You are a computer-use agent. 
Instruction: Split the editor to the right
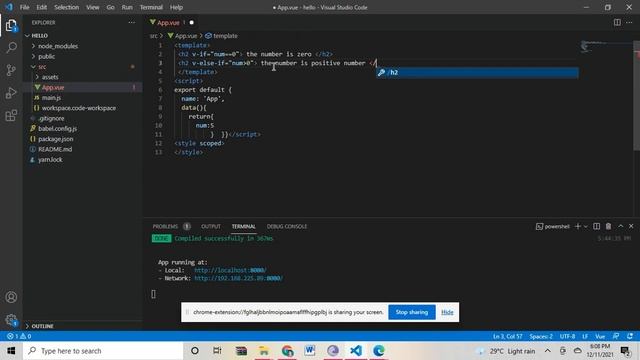(617, 22)
